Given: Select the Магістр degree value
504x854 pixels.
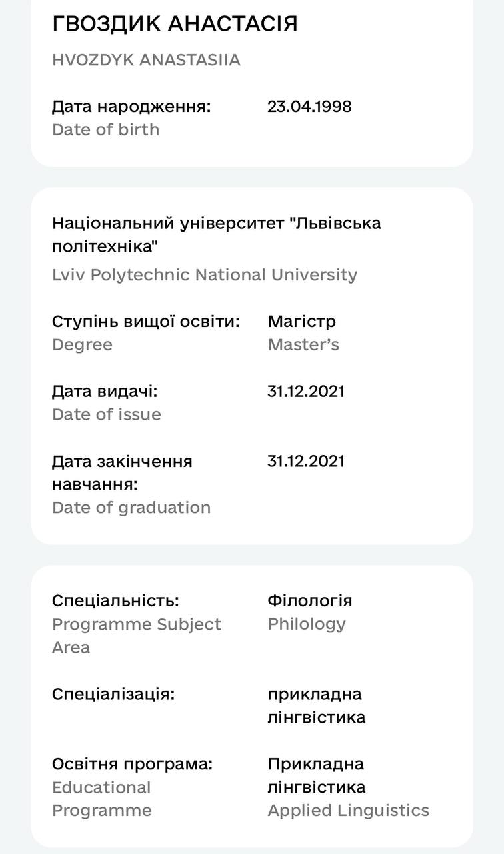Looking at the screenshot, I should 302,322.
